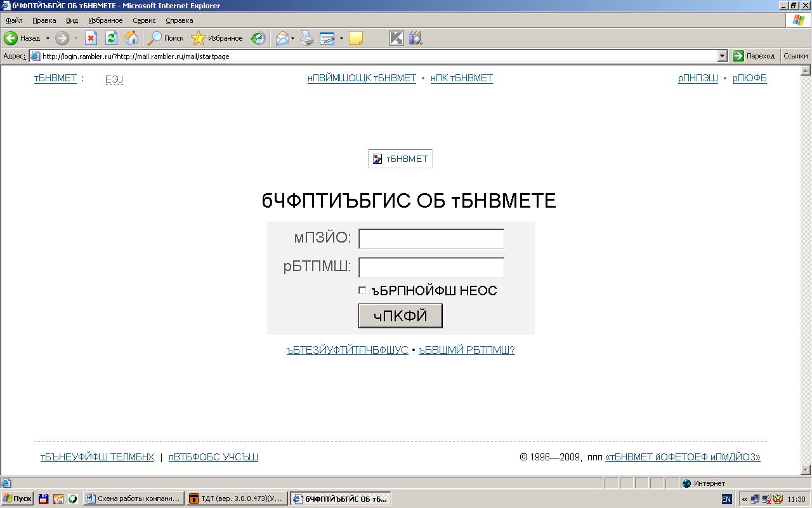Click the тБНВМЕТ link at page top-left

(x=55, y=78)
